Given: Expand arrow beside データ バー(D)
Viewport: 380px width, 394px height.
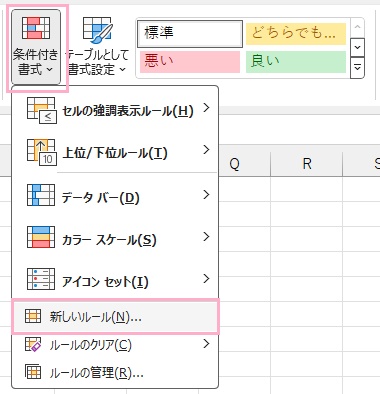Looking at the screenshot, I should coord(206,195).
